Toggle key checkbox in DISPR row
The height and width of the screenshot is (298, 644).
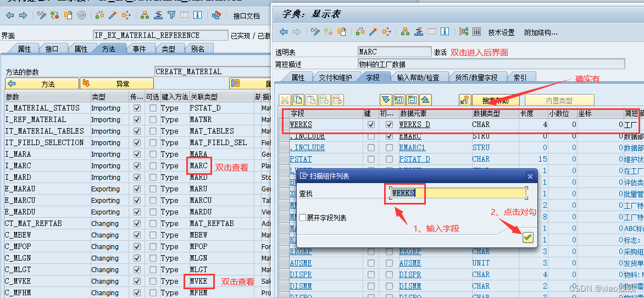tap(371, 274)
